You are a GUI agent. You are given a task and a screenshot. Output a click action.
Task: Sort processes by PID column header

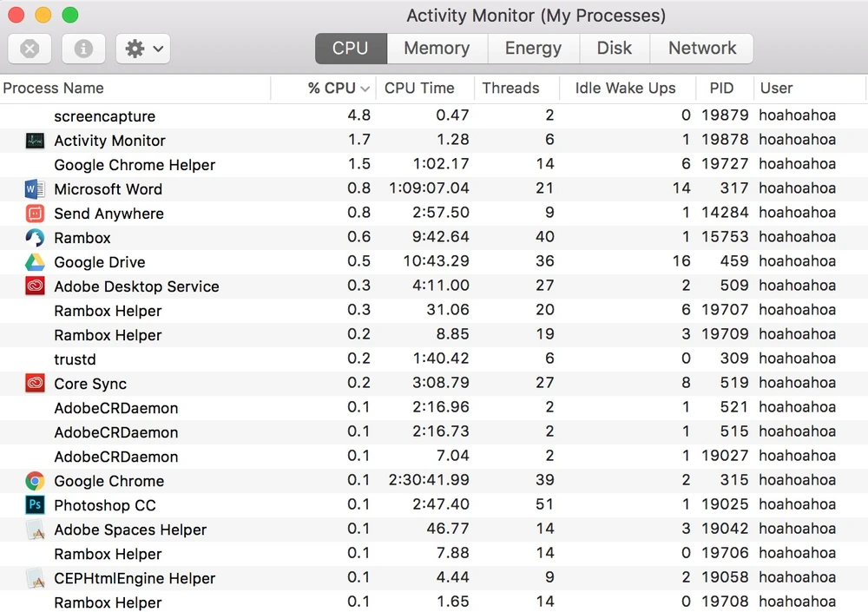point(721,88)
